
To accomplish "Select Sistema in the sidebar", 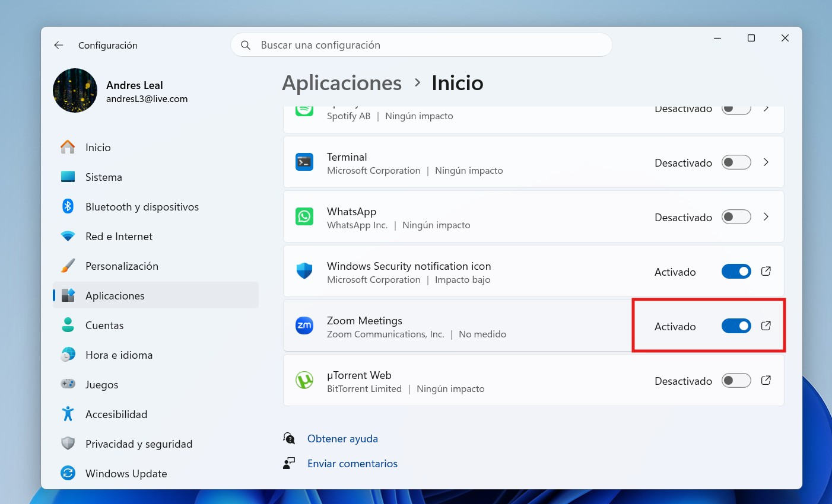I will (x=103, y=177).
